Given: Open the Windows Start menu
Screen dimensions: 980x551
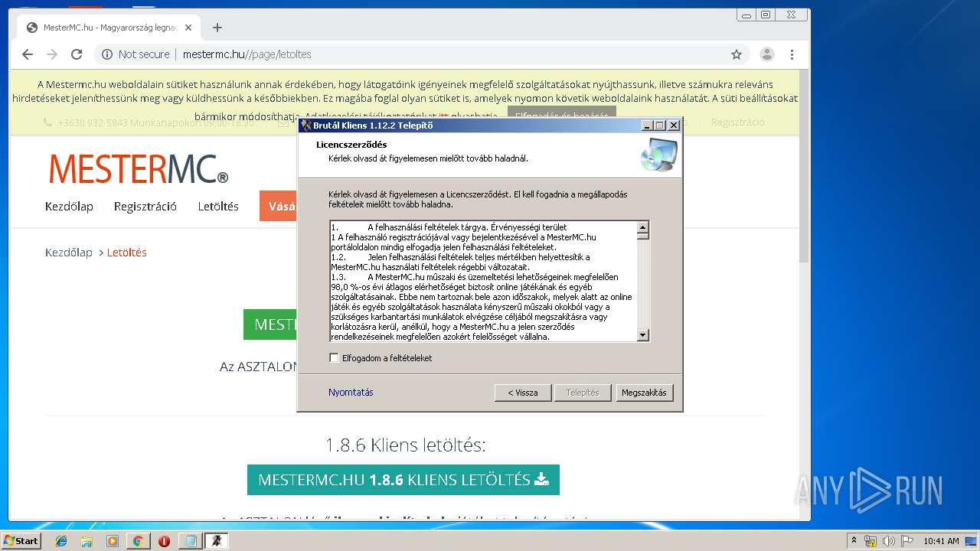Looking at the screenshot, I should [x=21, y=540].
